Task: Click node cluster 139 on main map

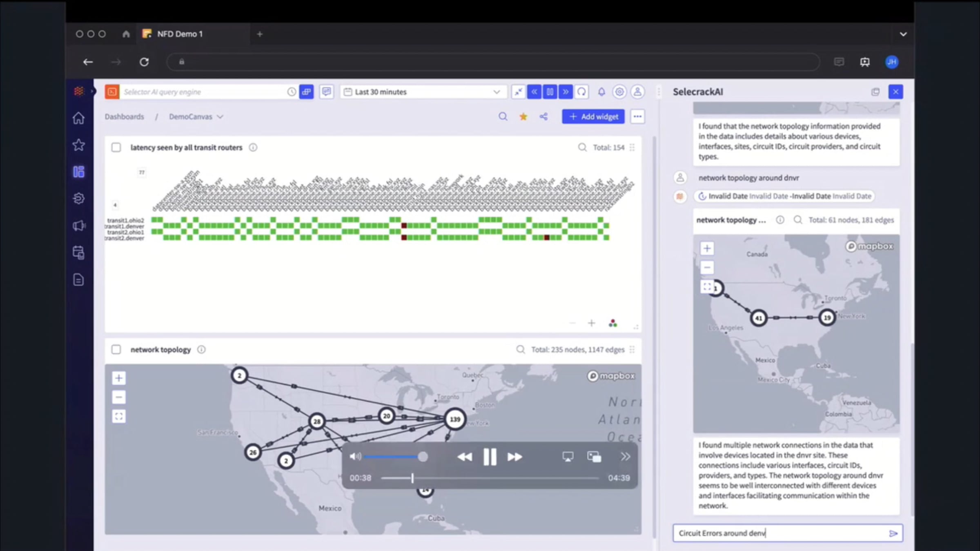Action: pos(455,419)
